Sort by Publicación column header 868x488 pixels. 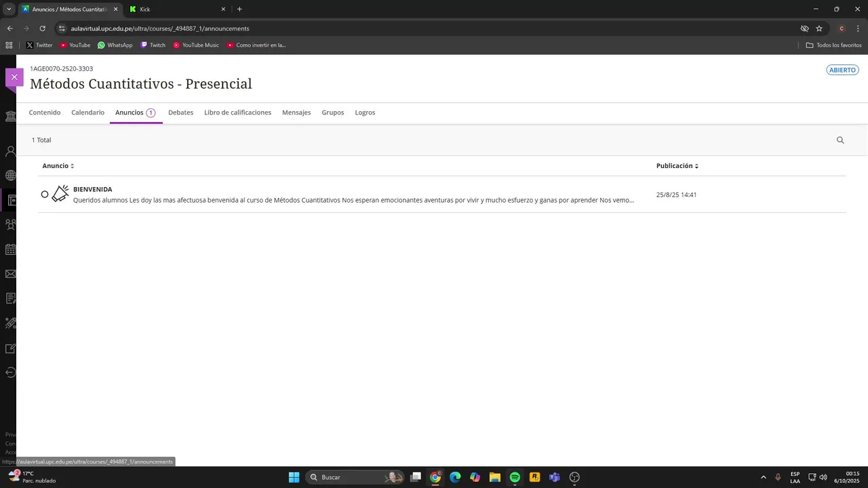point(677,166)
